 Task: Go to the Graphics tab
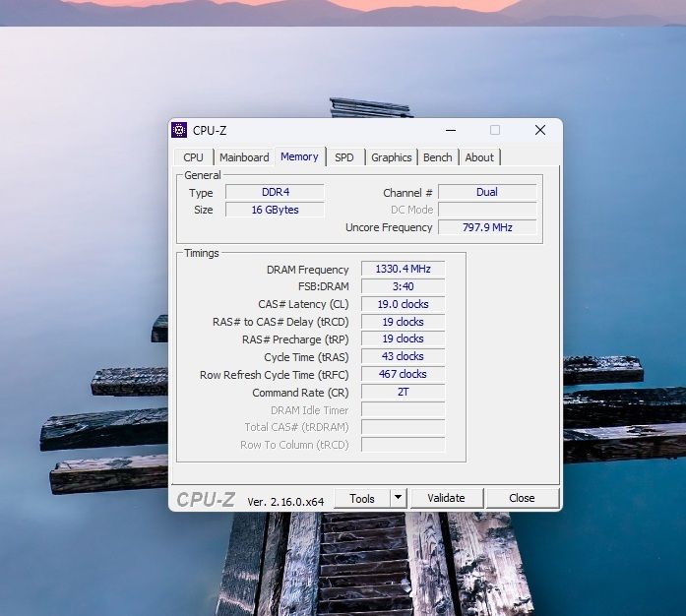(x=391, y=157)
